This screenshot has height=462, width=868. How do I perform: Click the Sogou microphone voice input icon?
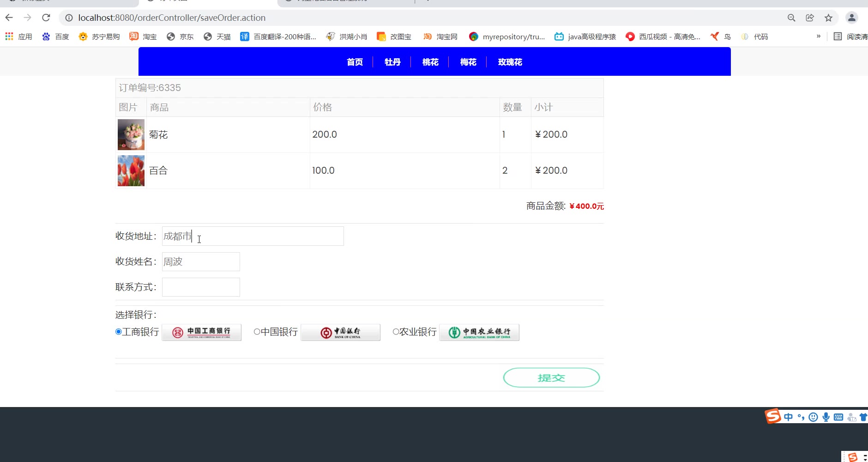826,417
